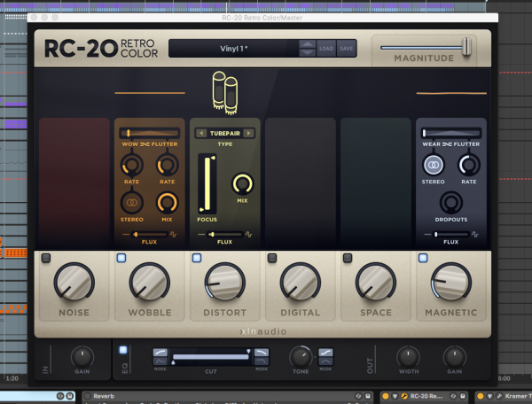Click the SAVE preset button
The image size is (532, 404).
(x=346, y=49)
